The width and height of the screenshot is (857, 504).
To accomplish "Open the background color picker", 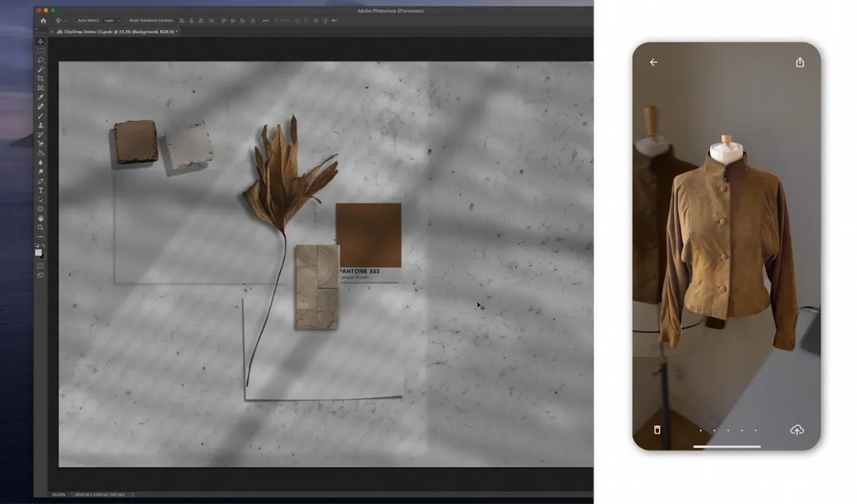I will pyautogui.click(x=42, y=256).
